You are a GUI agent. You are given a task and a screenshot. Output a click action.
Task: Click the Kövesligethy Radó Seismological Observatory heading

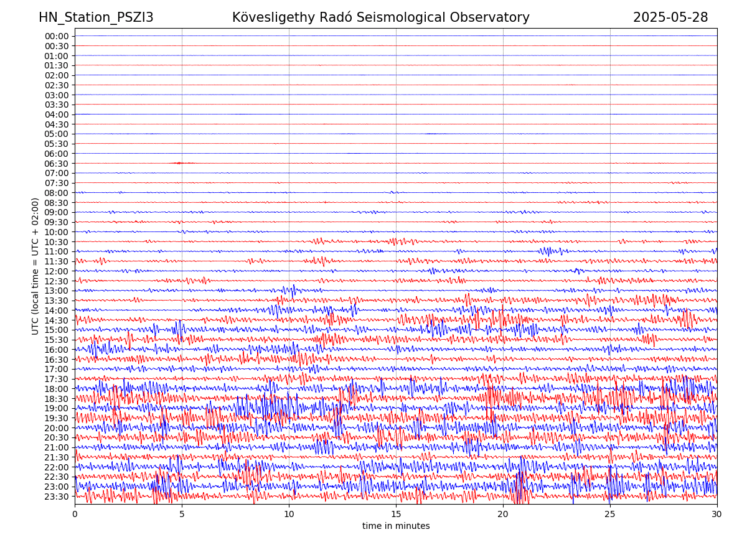coord(380,17)
